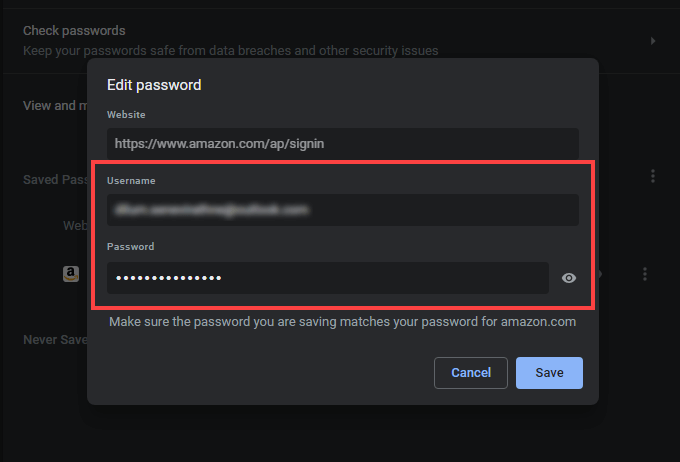Image resolution: width=680 pixels, height=462 pixels.
Task: Expand the Amazon entry's details arrow
Action: (x=601, y=274)
